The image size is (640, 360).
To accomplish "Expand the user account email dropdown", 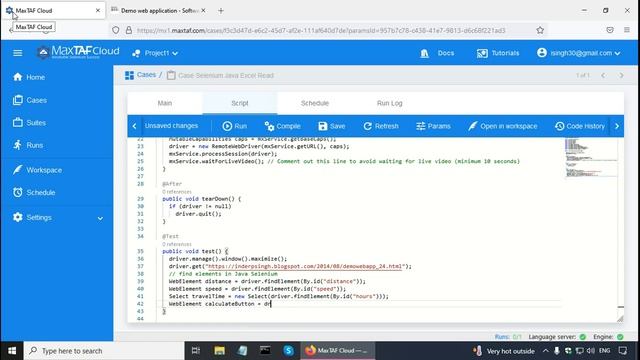I will click(579, 53).
